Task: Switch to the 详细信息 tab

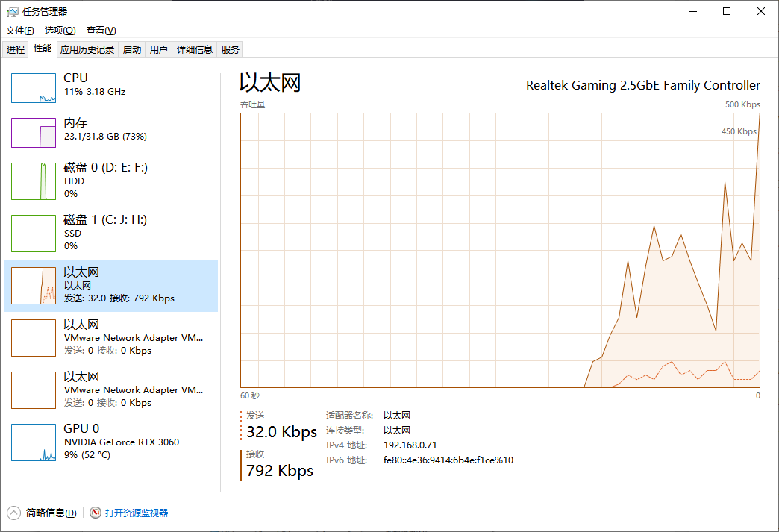Action: coord(194,50)
